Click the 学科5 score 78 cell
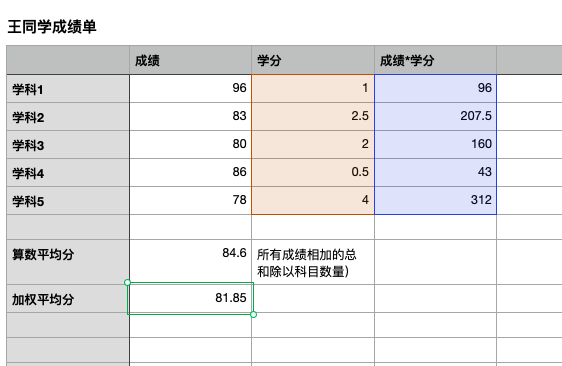The height and width of the screenshot is (366, 562). 190,200
